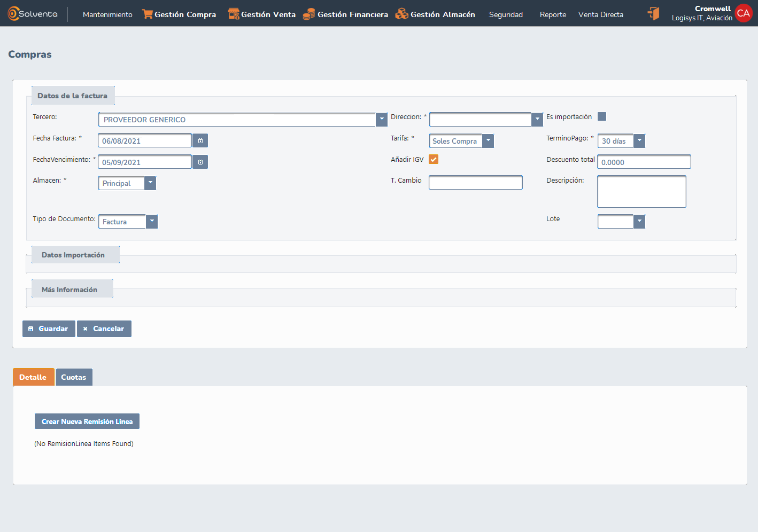This screenshot has height=532, width=758.
Task: Uncheck the Añadir IGV checkbox
Action: pos(434,159)
